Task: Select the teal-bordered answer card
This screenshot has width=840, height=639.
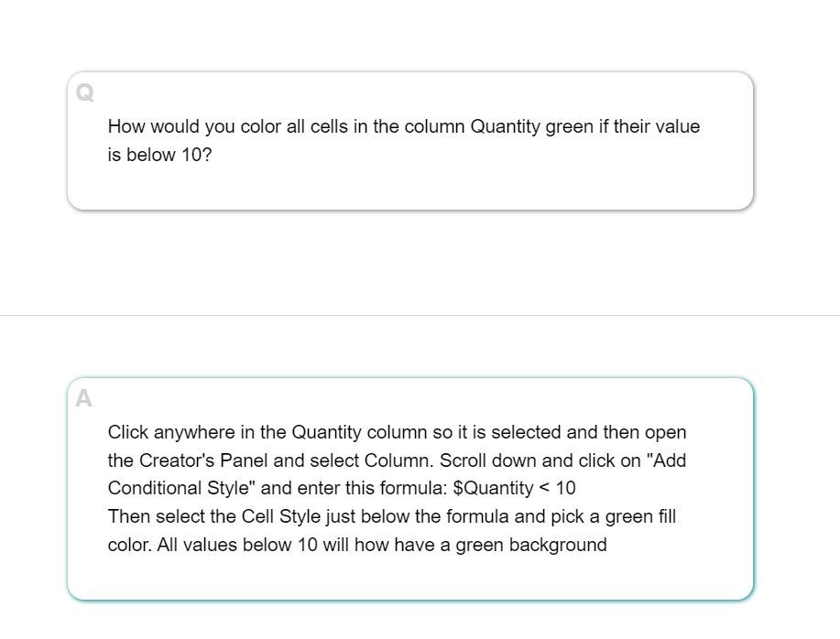Action: tap(410, 489)
